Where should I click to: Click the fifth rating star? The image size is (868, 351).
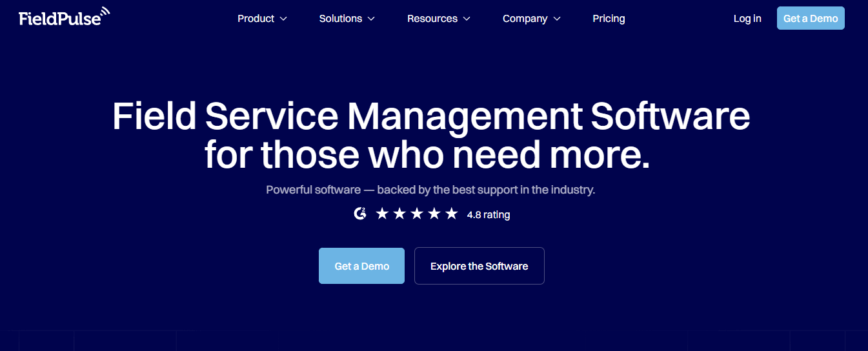pos(452,214)
